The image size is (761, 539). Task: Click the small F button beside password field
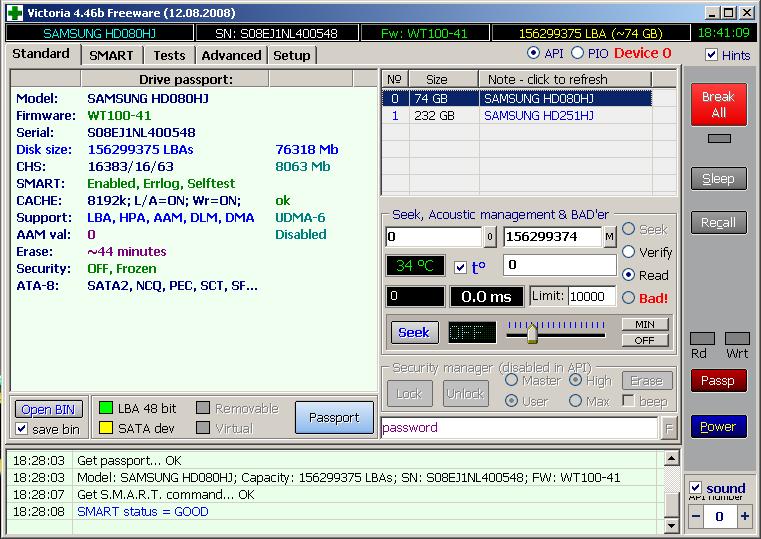(x=668, y=428)
